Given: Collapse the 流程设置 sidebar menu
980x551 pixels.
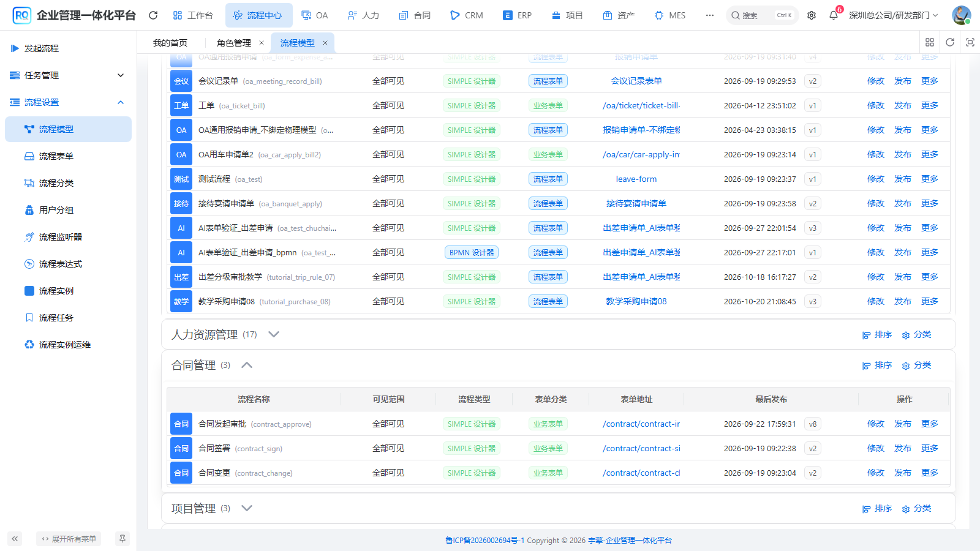Looking at the screenshot, I should tap(68, 102).
